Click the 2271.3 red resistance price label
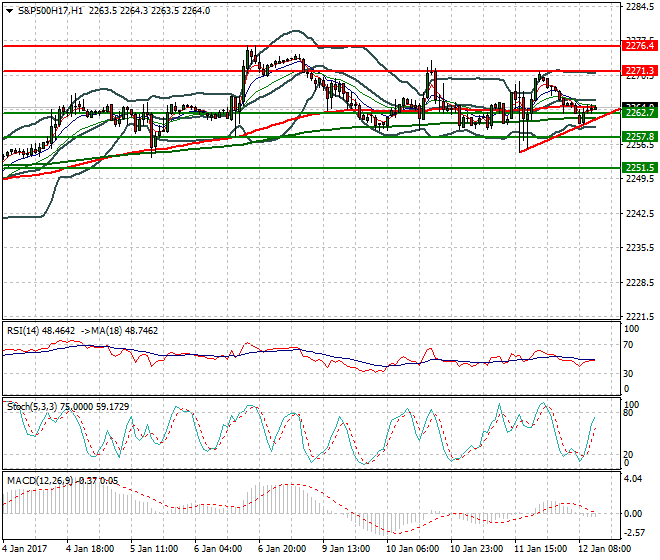660x560 pixels. tap(639, 70)
